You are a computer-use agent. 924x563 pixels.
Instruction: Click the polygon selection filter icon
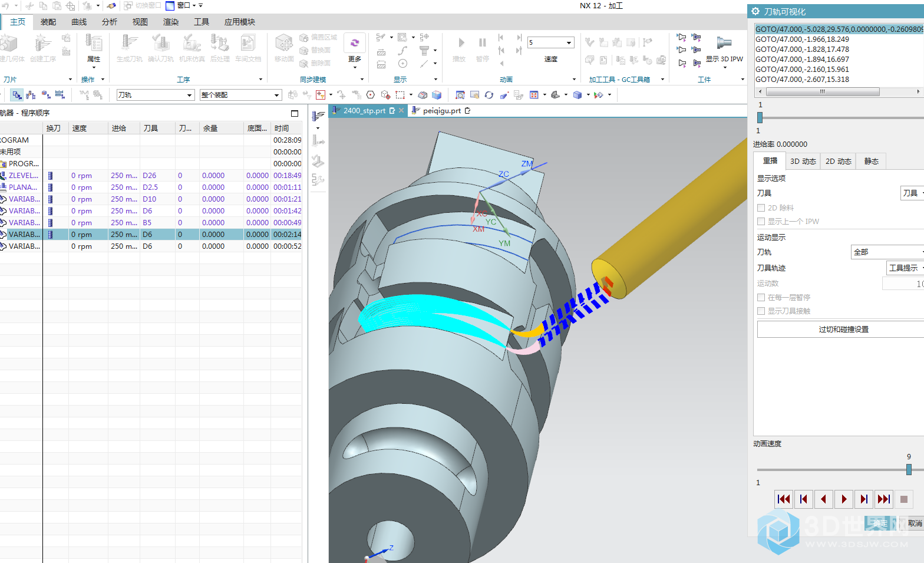click(371, 95)
